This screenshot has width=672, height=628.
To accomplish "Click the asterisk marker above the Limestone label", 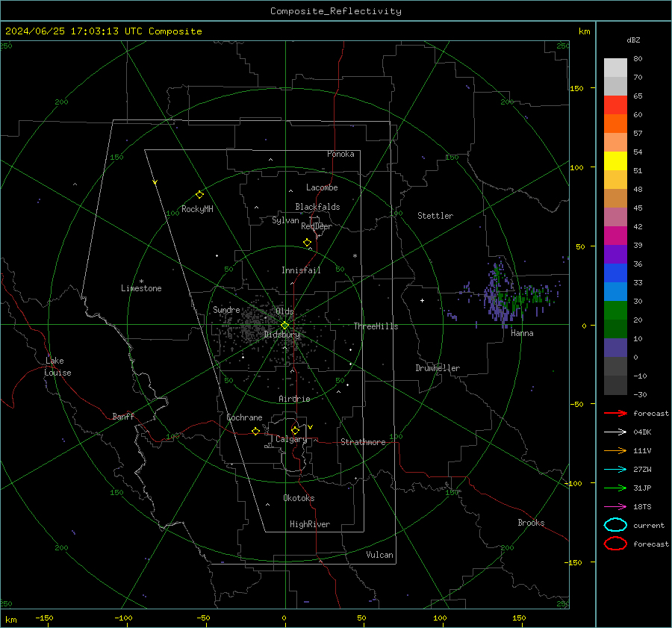I will 141,282.
